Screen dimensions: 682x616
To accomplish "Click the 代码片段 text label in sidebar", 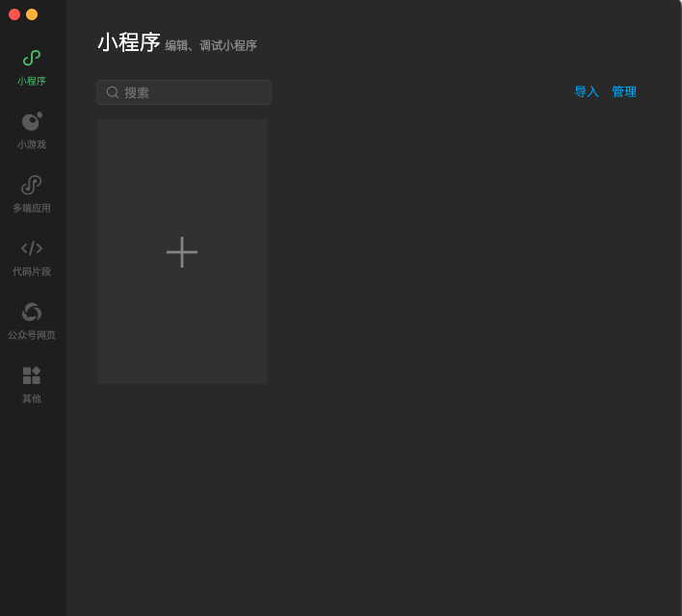I will pos(32,271).
